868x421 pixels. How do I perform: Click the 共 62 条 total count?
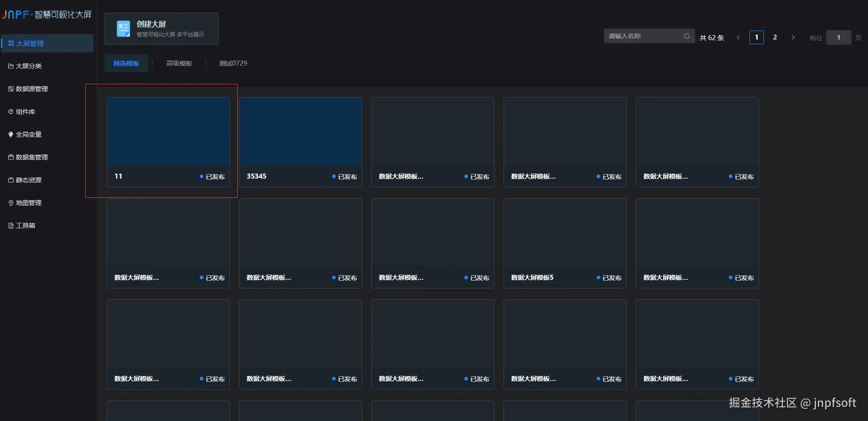[x=712, y=38]
